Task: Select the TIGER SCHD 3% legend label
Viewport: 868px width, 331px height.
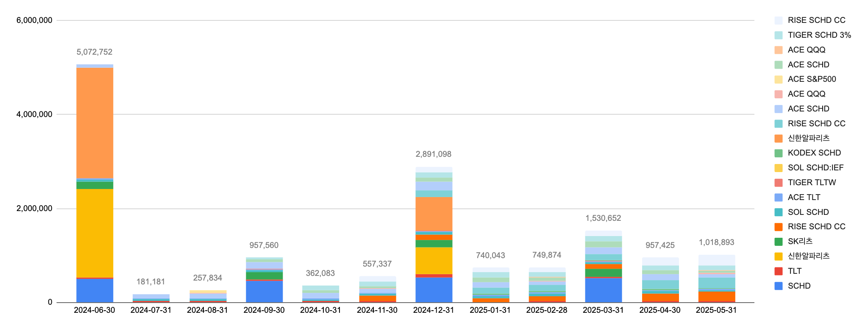Action: tap(819, 35)
